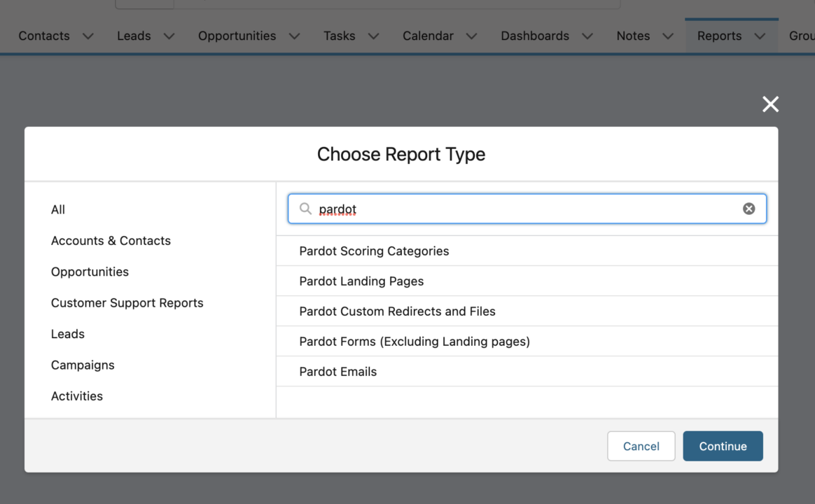This screenshot has width=815, height=504.
Task: Expand the Dashboards dropdown menu
Action: pyautogui.click(x=587, y=36)
